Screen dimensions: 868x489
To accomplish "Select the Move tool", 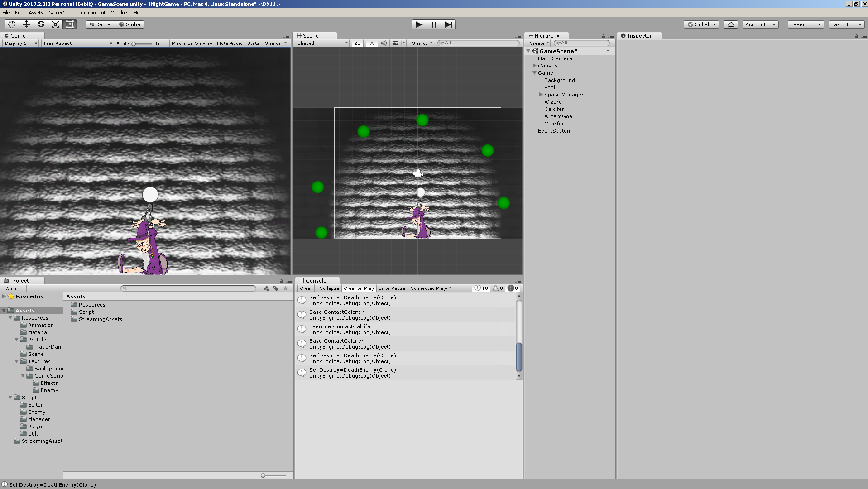I will [26, 24].
